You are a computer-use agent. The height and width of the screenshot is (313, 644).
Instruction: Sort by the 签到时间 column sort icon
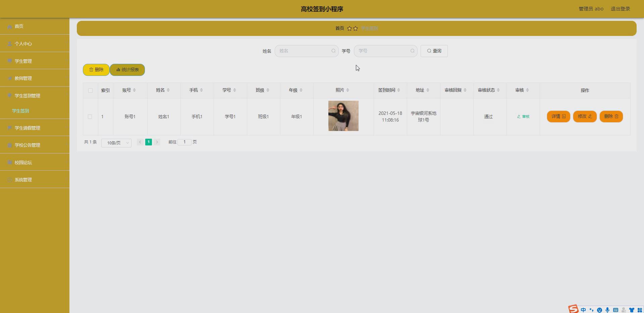[398, 90]
